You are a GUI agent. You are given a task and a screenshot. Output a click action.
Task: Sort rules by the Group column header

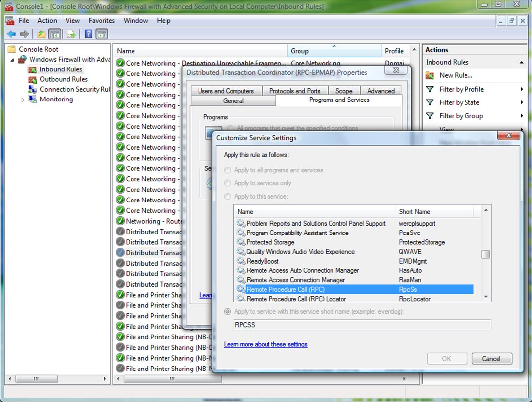(x=334, y=51)
